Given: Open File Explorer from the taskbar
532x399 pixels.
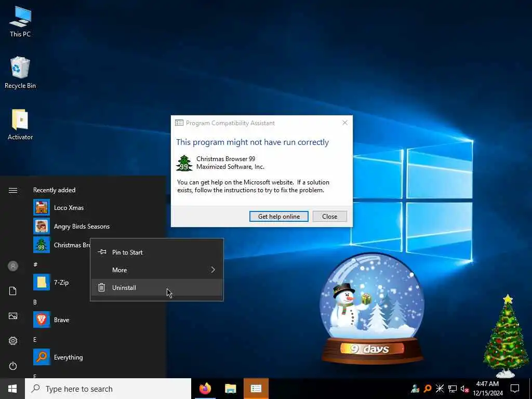Looking at the screenshot, I should point(230,389).
